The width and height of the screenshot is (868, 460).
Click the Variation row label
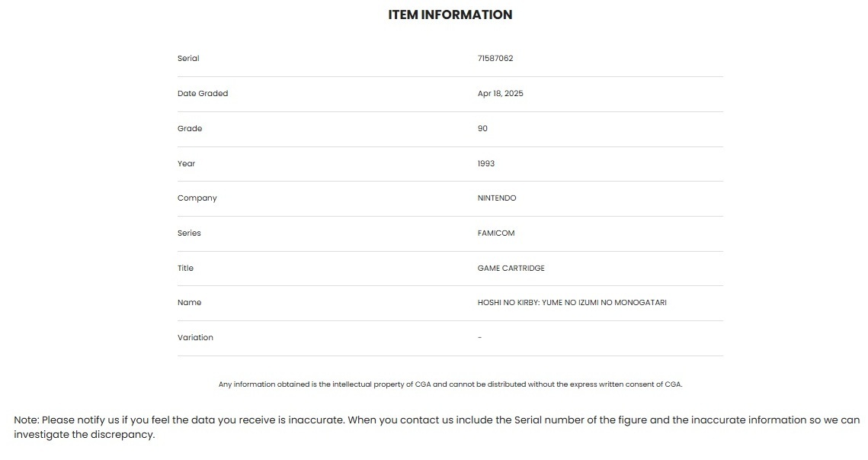[x=195, y=338]
